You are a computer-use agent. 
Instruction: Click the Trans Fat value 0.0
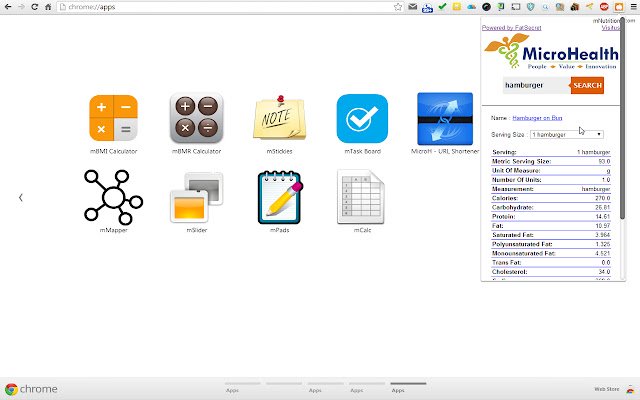[606, 262]
